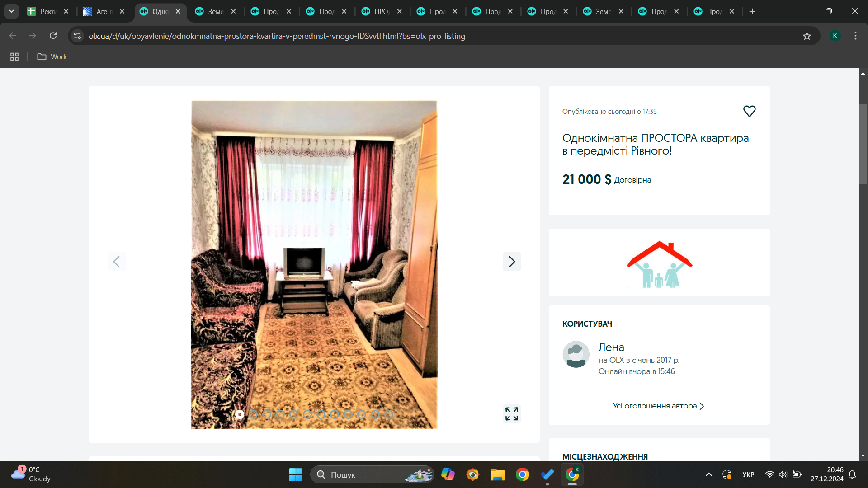
Task: Go to next photo arrow
Action: pos(511,262)
